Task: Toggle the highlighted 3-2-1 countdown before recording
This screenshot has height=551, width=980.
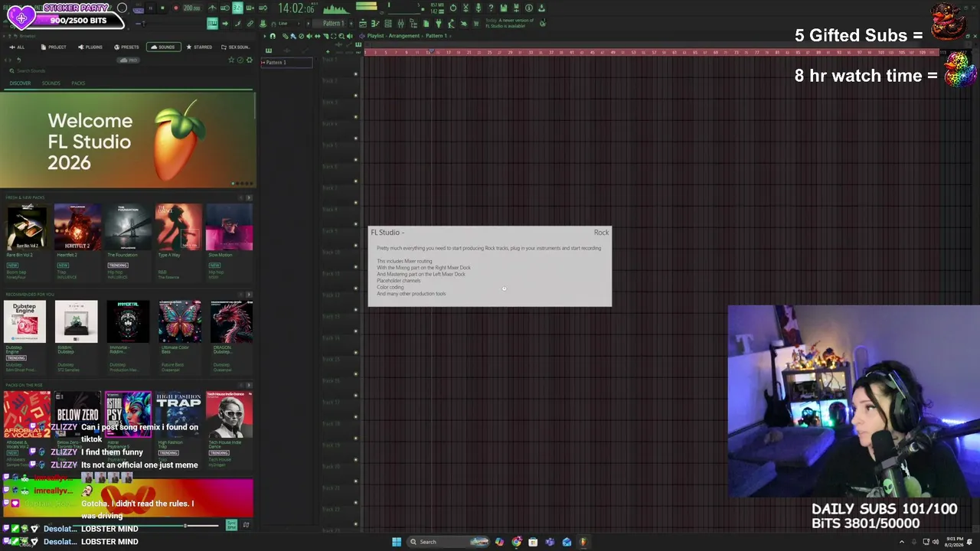Action: (237, 8)
